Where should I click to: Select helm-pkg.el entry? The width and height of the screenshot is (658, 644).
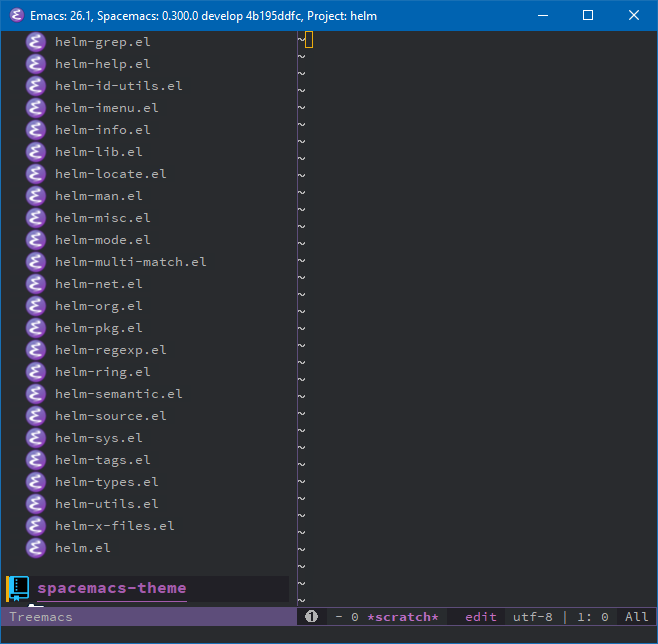[99, 328]
